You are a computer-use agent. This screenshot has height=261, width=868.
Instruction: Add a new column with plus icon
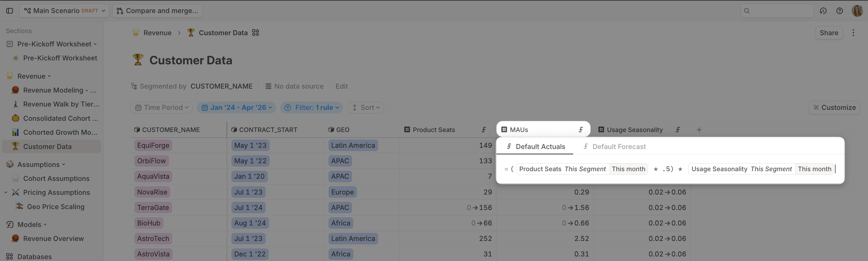pos(699,130)
